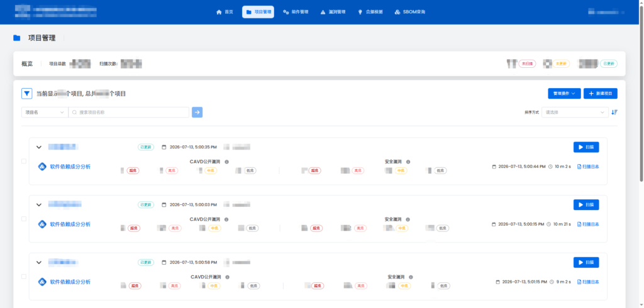
Task: Tick checkbox for the 5:00:03 PM project
Action: (24, 219)
